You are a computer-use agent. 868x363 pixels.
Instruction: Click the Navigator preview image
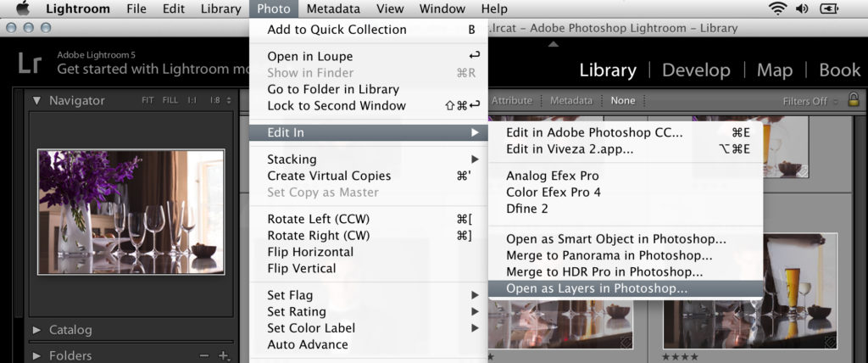(131, 199)
